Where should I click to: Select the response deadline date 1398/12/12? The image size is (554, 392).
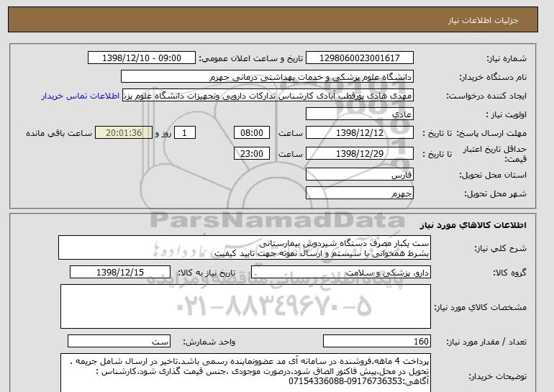359,133
